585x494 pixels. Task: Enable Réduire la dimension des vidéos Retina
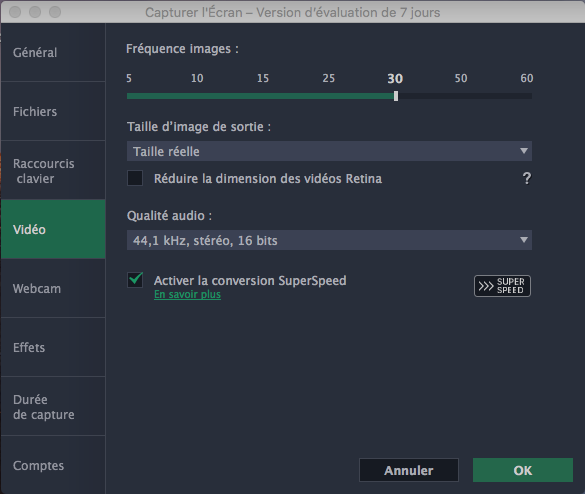[135, 178]
